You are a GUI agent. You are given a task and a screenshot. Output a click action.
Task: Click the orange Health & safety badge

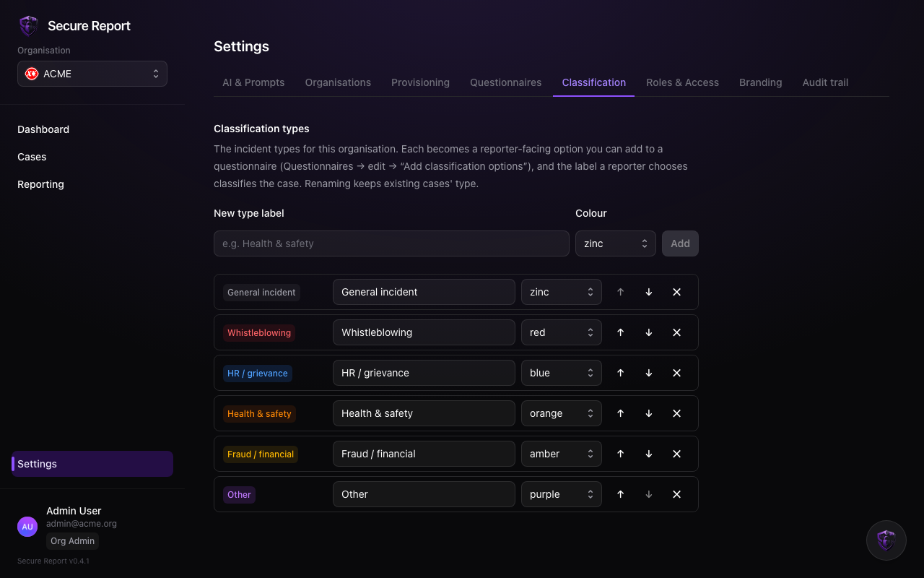[x=259, y=414]
